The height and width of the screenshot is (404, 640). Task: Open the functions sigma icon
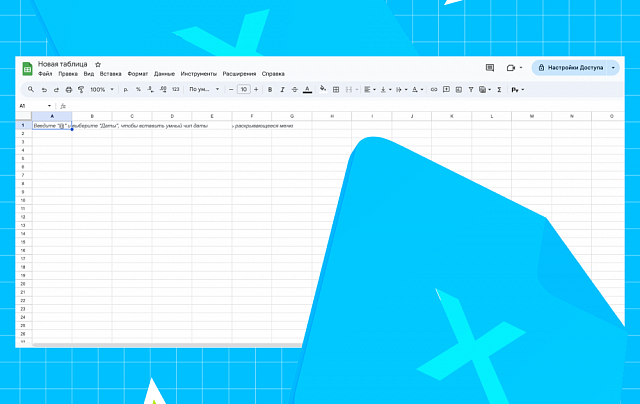click(499, 90)
